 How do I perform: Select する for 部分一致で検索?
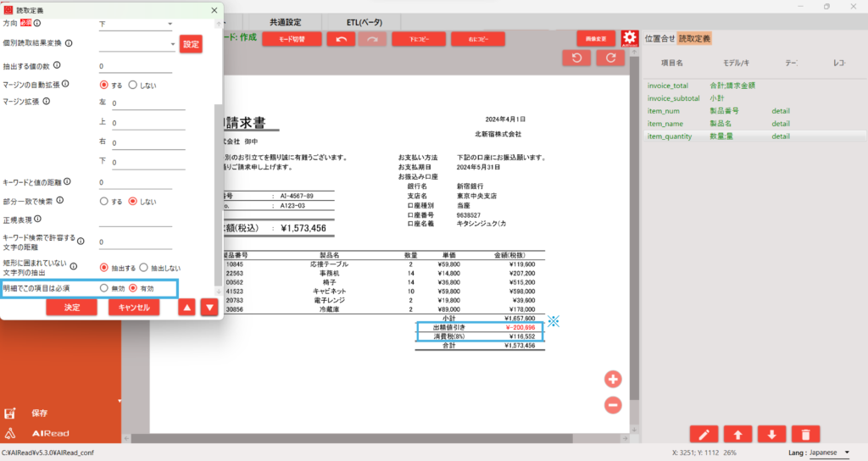104,202
